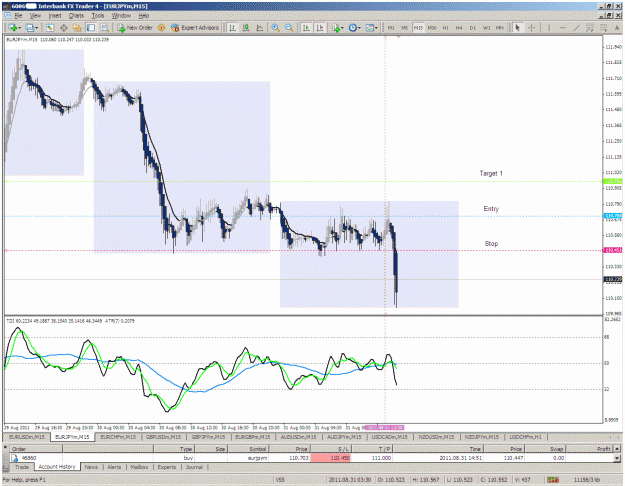The image size is (625, 486).
Task: Select the D1 timeframe
Action: point(473,28)
